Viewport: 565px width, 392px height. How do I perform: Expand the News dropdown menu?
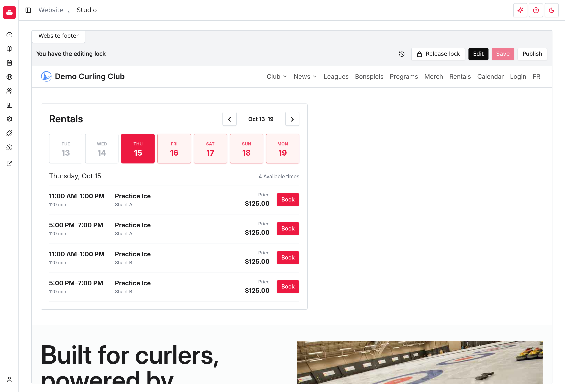[305, 77]
